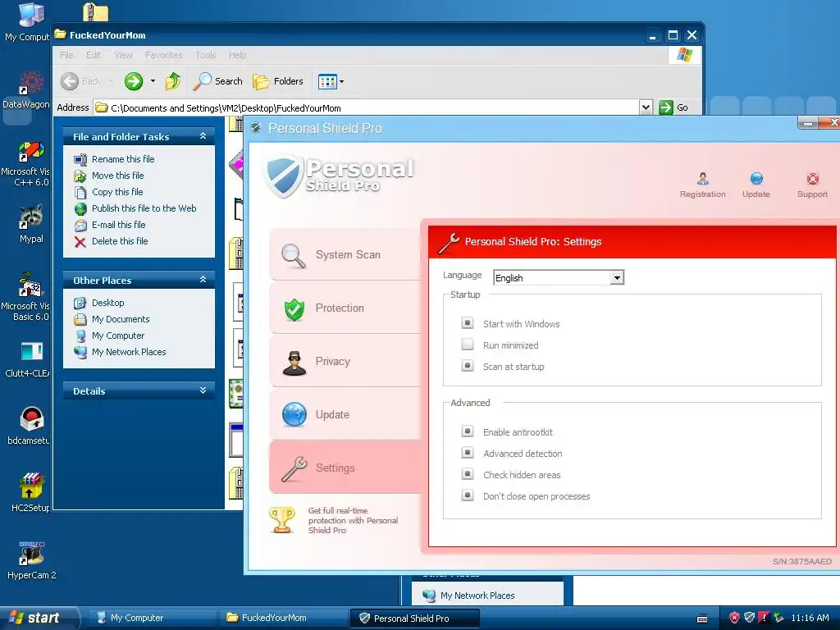Click the Search button in Explorer toolbar
The image size is (840, 630).
tap(217, 81)
